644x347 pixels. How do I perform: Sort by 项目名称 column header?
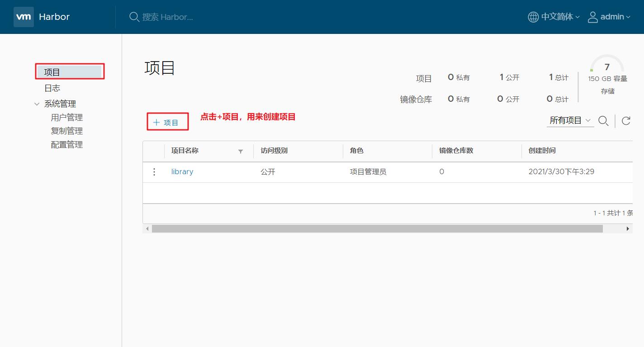coord(185,151)
